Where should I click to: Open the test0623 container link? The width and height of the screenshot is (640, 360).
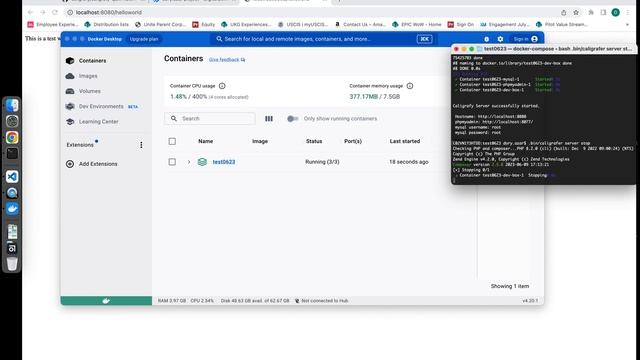click(224, 162)
